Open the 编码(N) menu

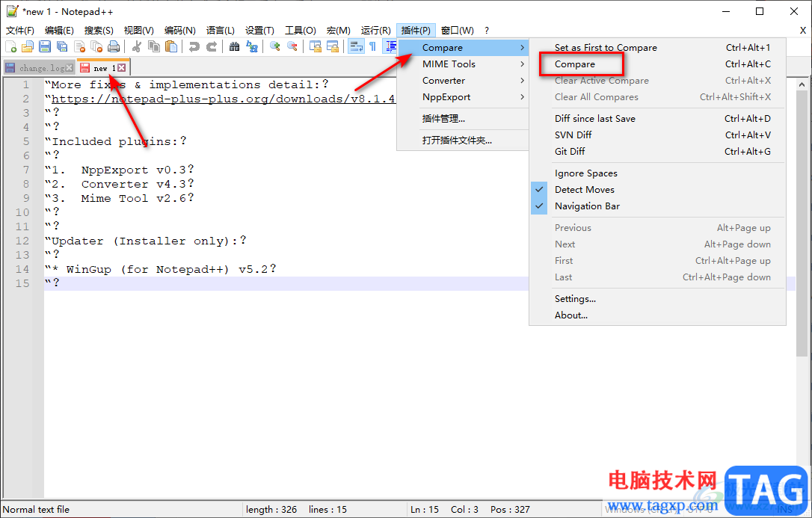(x=179, y=31)
